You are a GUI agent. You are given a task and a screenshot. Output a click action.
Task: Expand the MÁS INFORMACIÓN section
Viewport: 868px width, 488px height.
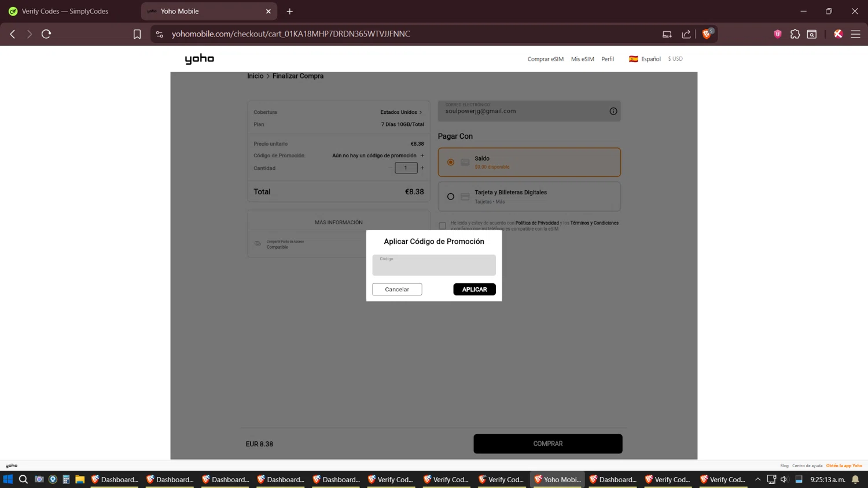(339, 222)
